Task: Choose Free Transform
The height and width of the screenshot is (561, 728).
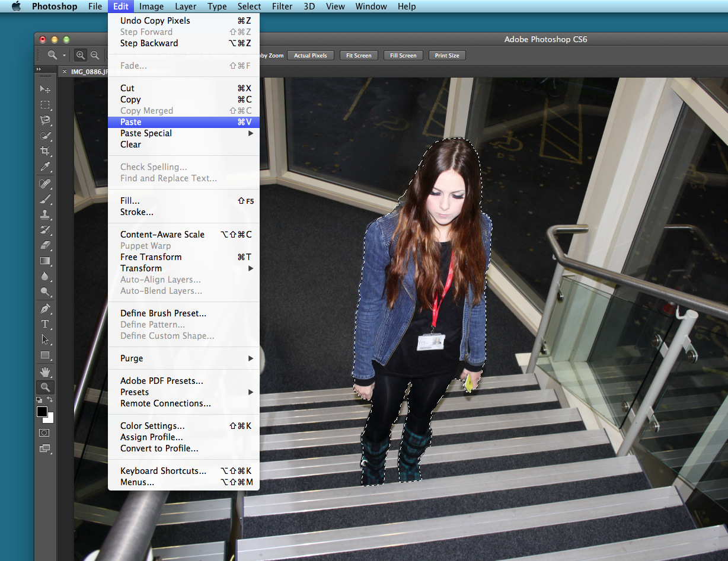Action: pyautogui.click(x=184, y=257)
